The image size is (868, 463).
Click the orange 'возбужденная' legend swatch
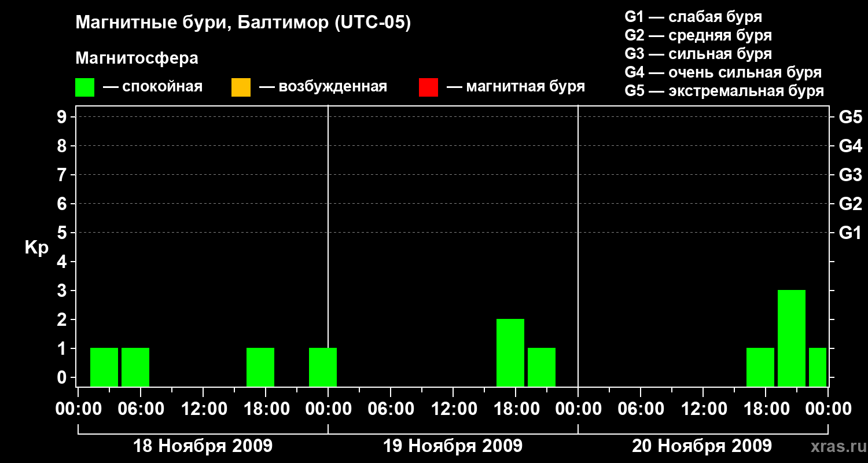click(x=241, y=87)
